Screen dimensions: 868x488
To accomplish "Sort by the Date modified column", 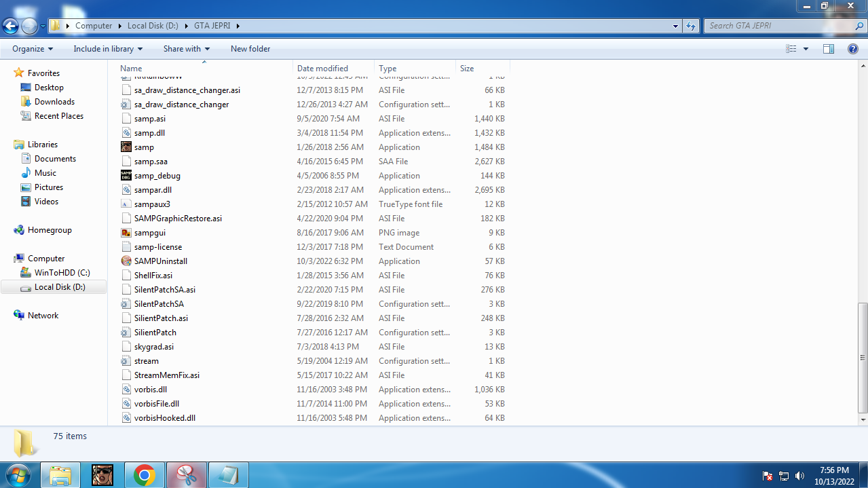I will pos(334,69).
